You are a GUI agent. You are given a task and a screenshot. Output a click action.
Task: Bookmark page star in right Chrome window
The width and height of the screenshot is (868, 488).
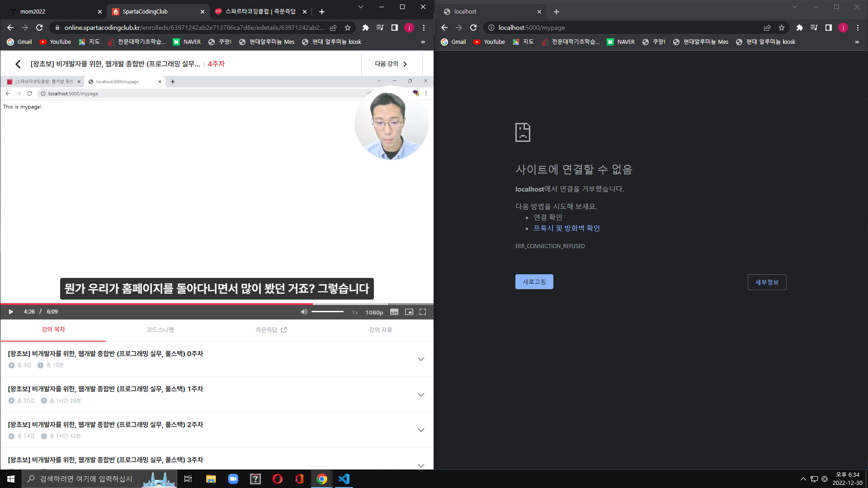(781, 28)
